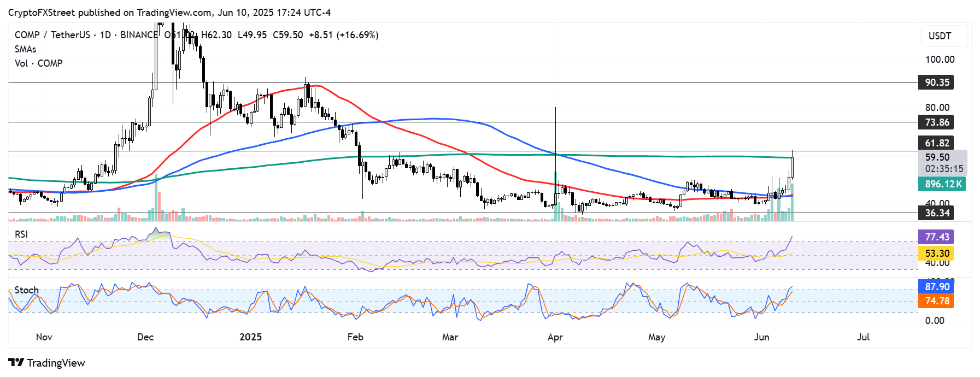This screenshot has height=377, width=980.
Task: Click the RSI pane title
Action: click(21, 234)
